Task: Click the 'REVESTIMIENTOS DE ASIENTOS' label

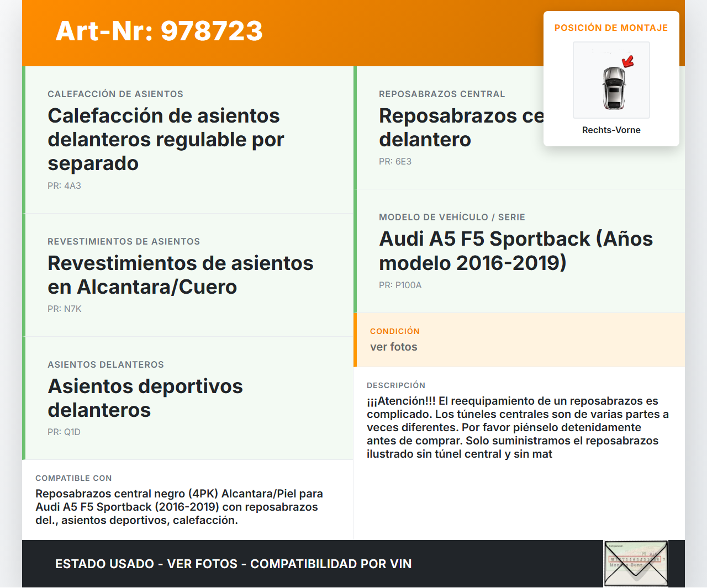Action: tap(124, 242)
